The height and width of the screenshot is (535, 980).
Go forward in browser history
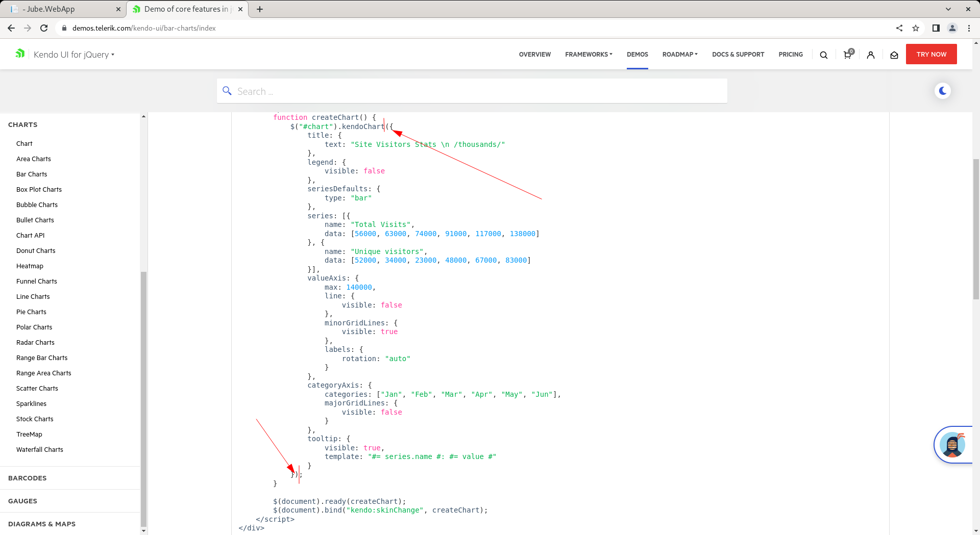[28, 28]
